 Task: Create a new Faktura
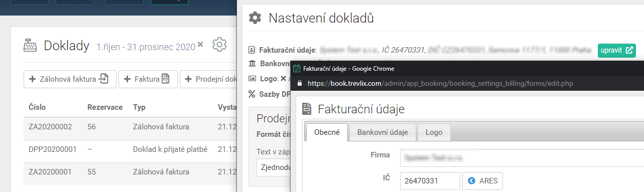pos(148,79)
